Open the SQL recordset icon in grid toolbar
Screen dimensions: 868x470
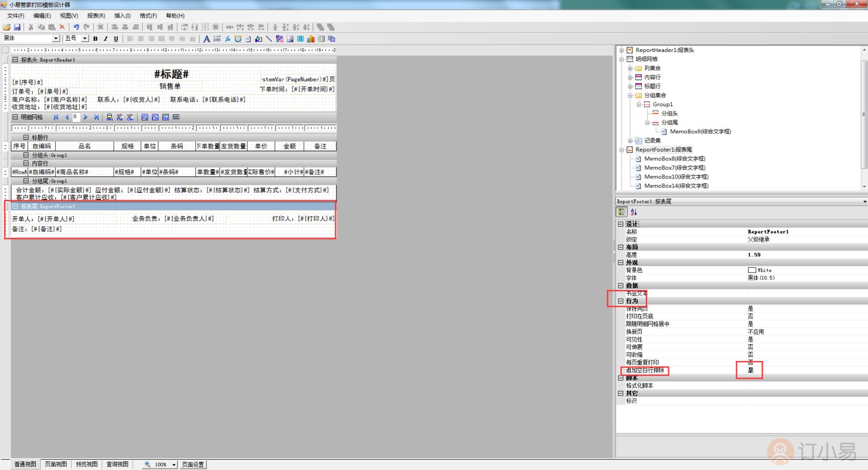click(x=110, y=117)
